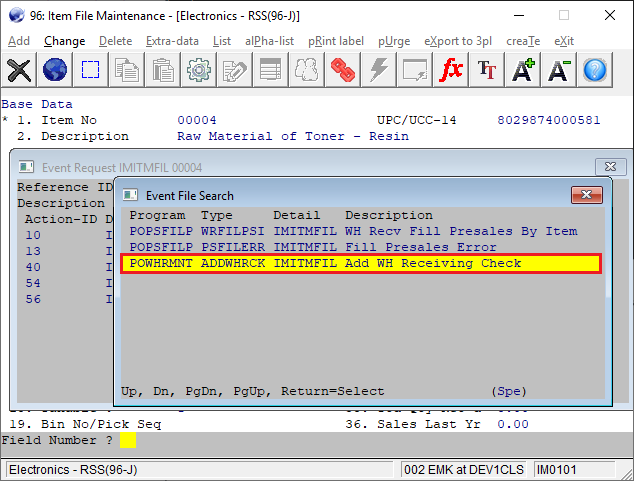The height and width of the screenshot is (481, 634).
Task: Open the fx formula function icon
Action: 452,70
